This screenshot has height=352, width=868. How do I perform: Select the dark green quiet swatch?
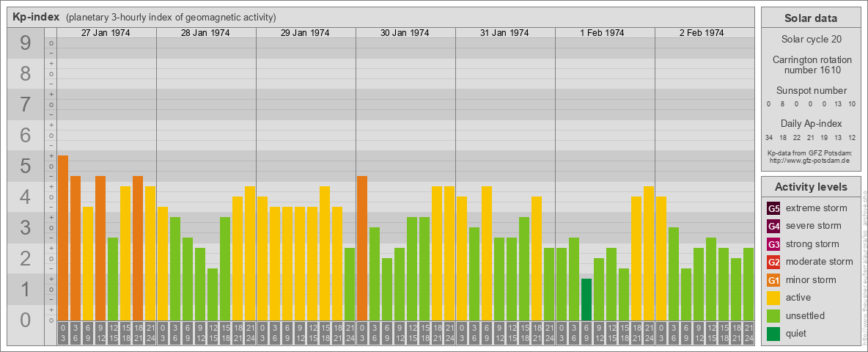(x=773, y=334)
